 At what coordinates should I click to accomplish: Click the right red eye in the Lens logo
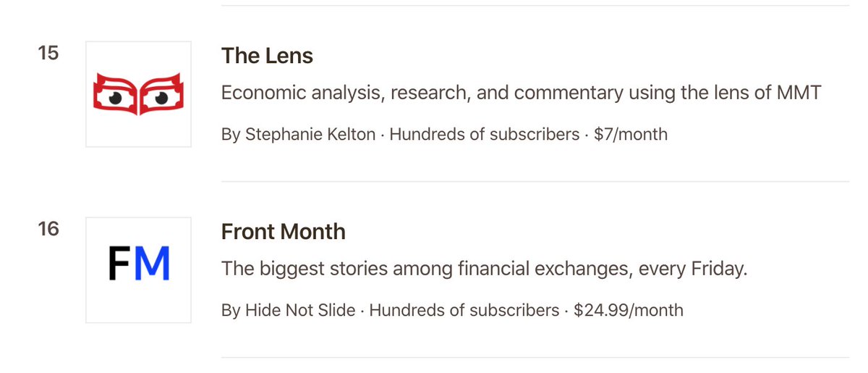(x=162, y=95)
